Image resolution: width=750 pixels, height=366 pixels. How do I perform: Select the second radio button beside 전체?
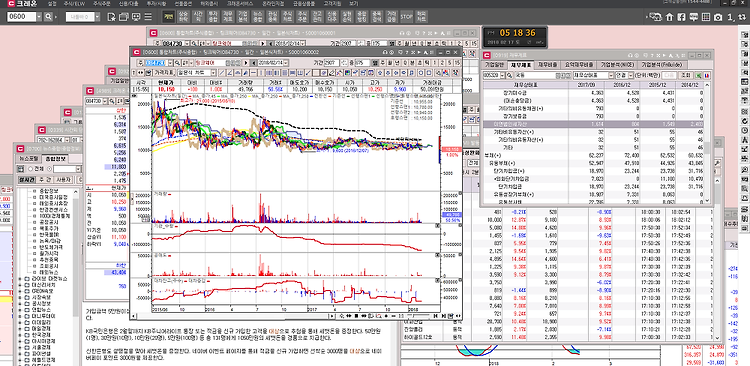tap(49, 169)
